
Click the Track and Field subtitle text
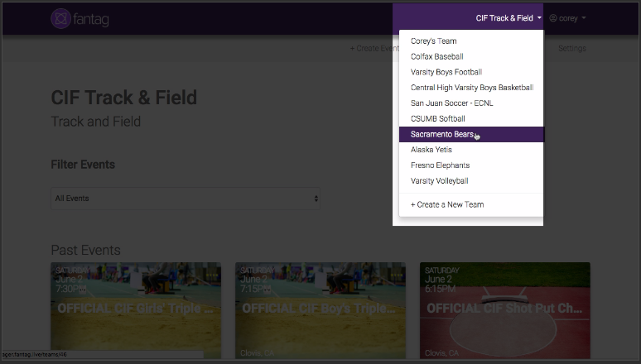click(x=96, y=122)
